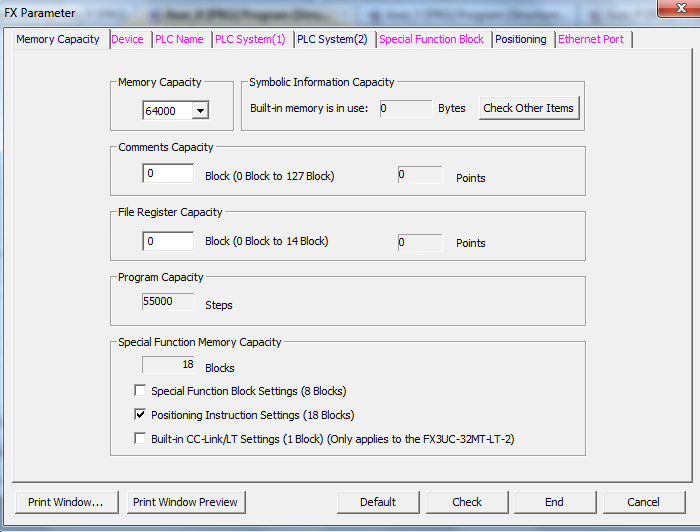
Task: Click the "Block (0 Block to 127 Block)" text
Action: tap(270, 176)
